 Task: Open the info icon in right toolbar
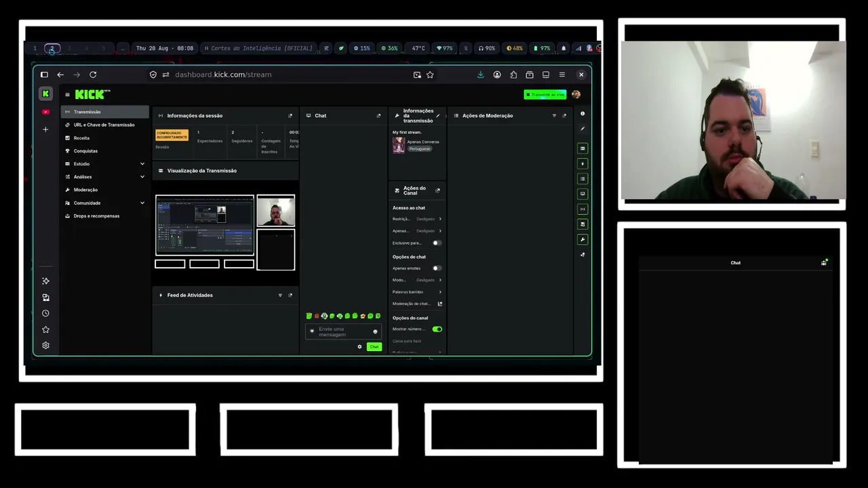[583, 114]
